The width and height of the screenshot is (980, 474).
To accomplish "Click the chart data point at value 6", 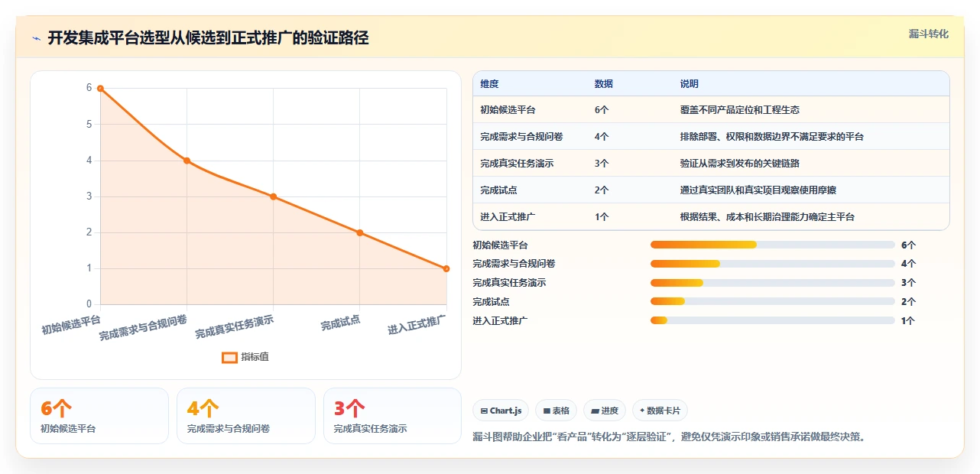I will coord(100,89).
